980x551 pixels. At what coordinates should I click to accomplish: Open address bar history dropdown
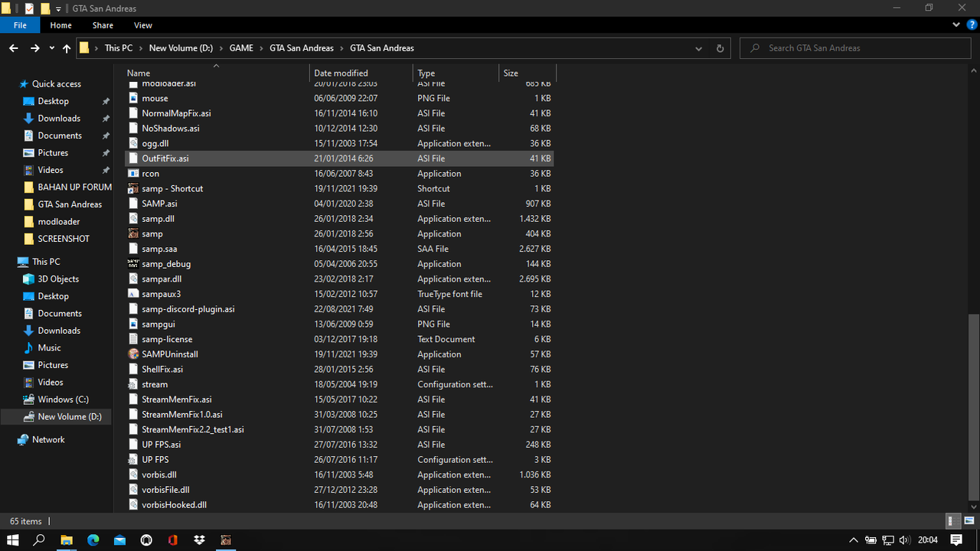pos(698,47)
